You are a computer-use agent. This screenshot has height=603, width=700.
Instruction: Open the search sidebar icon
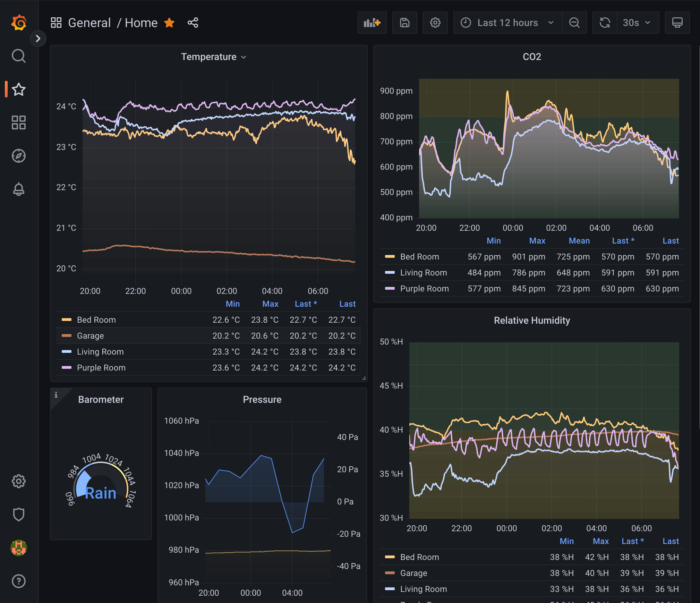[19, 56]
